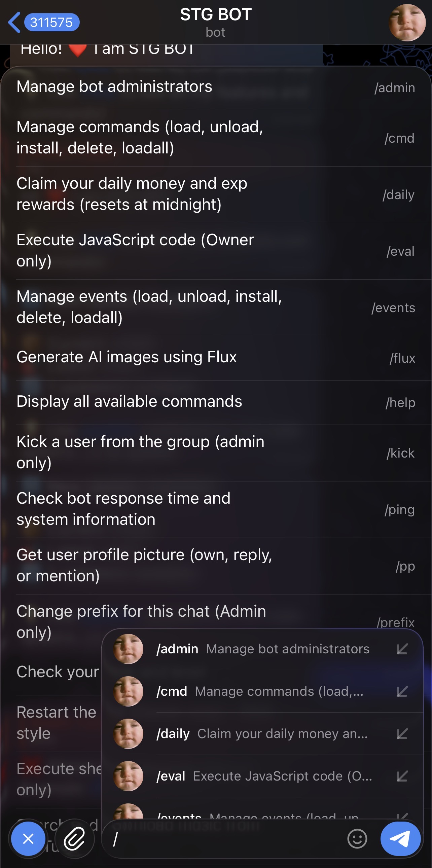Insert the /admin command using its arrow icon
Image resolution: width=432 pixels, height=868 pixels.
[402, 649]
